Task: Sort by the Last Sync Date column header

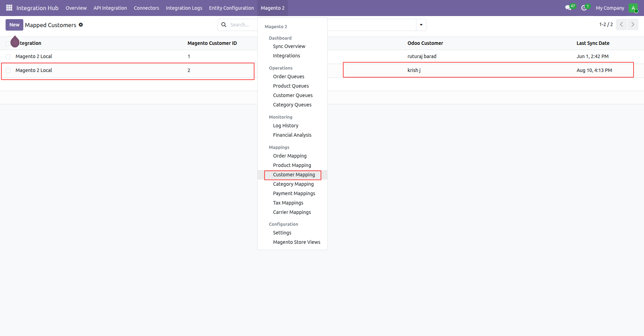Action: (x=593, y=43)
